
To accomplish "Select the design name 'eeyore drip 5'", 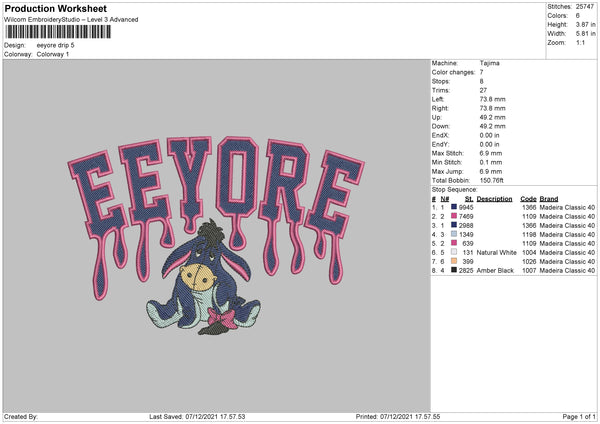I will 55,45.
